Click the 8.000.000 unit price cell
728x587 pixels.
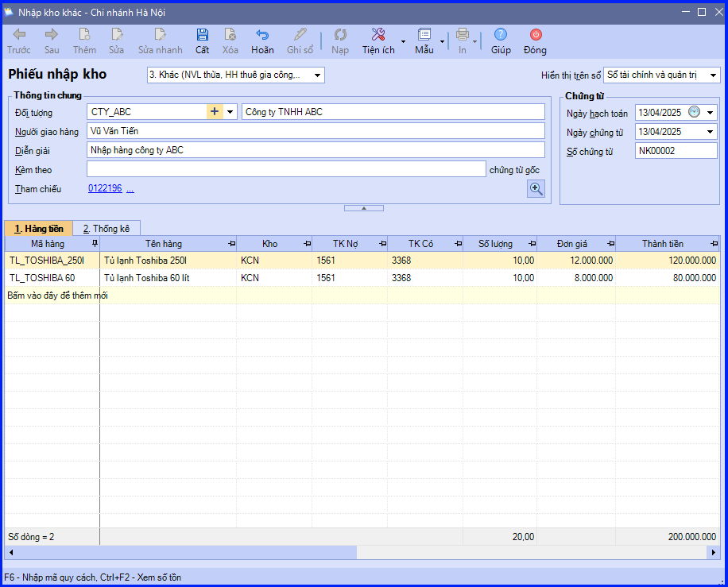(576, 278)
